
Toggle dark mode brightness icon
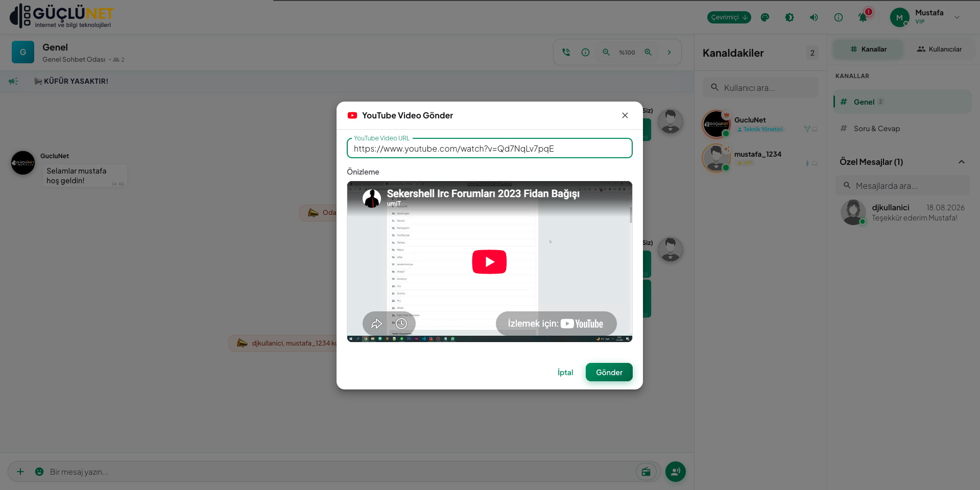coord(789,17)
